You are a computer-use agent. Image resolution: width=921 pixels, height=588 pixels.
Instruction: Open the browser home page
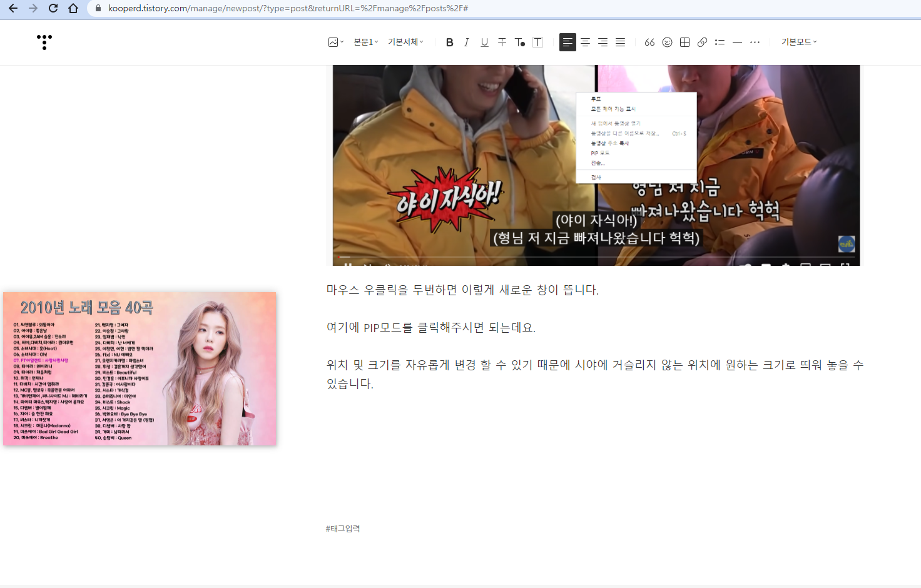pos(73,8)
